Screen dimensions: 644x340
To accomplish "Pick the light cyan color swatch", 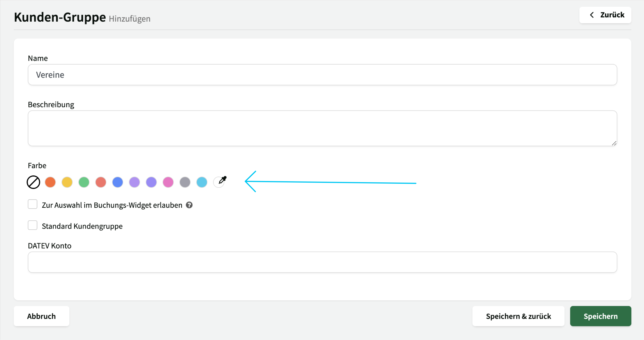I will point(202,182).
